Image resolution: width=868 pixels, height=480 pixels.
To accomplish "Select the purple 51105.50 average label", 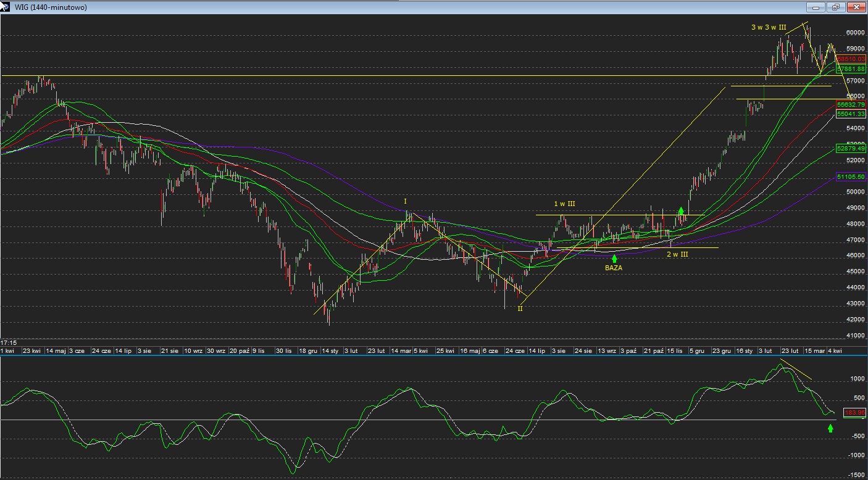I will [x=851, y=176].
